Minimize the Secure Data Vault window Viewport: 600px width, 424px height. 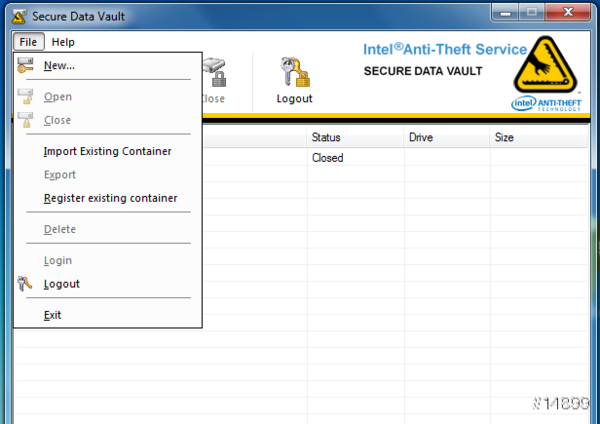505,13
